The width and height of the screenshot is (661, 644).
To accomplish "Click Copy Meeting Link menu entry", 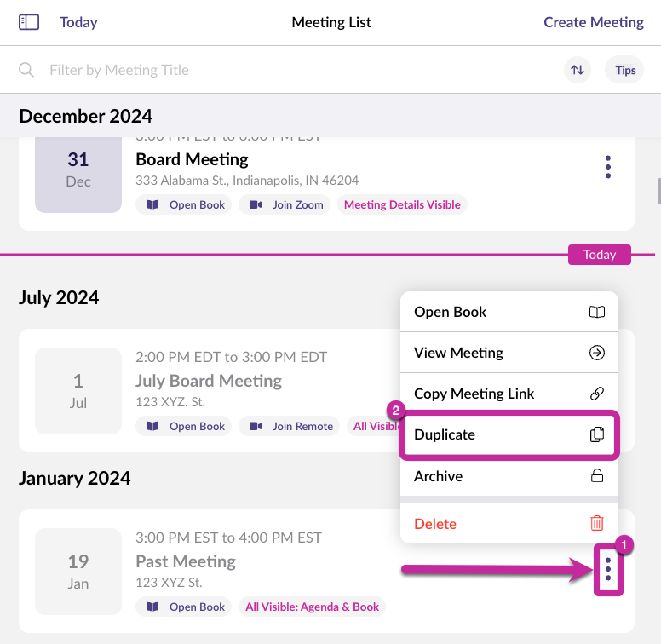I will (x=509, y=394).
